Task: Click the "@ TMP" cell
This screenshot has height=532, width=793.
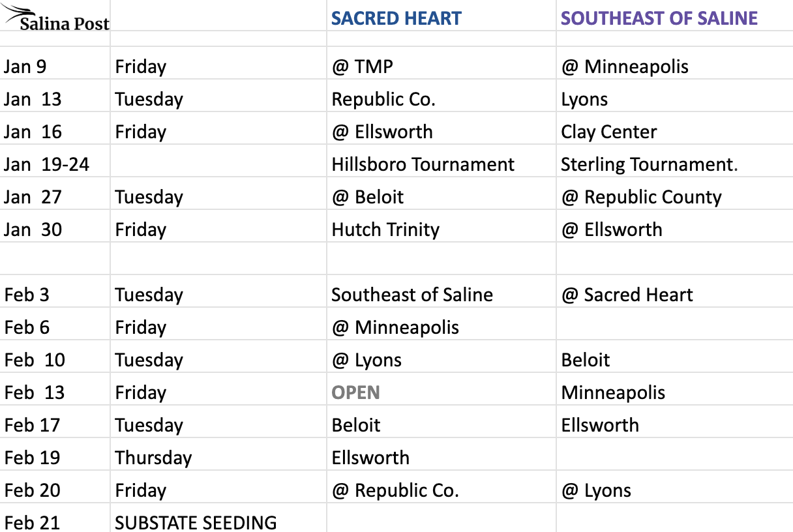Action: (362, 66)
